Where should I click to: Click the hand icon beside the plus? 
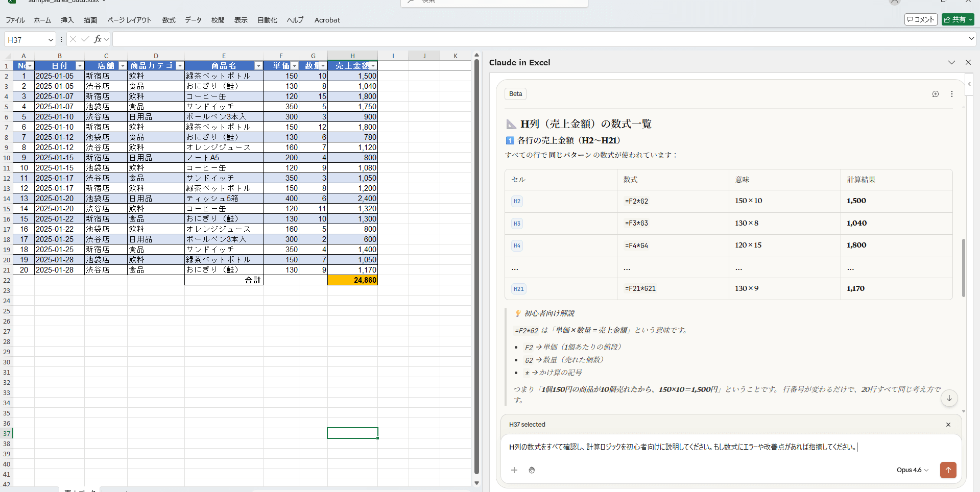pos(532,470)
